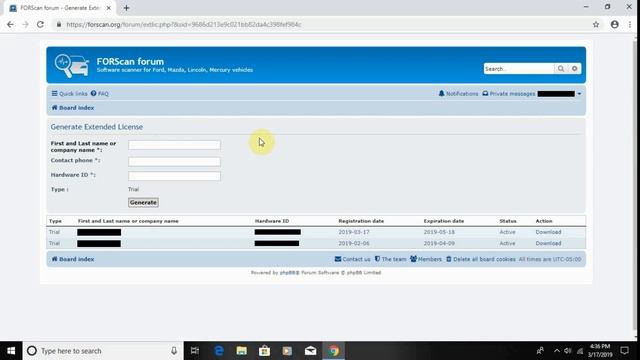This screenshot has height=360, width=640.
Task: Open Chrome three-dot menu
Action: point(630,24)
